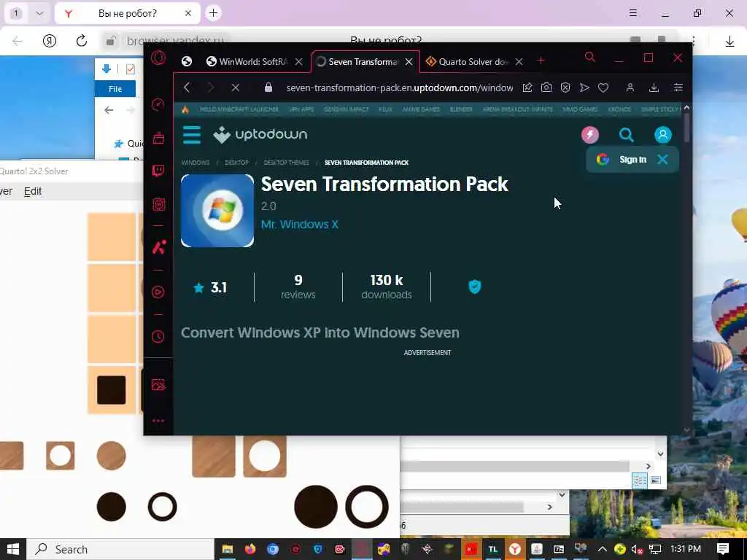This screenshot has width=747, height=560.
Task: Click Google Sign in button
Action: pos(622,160)
